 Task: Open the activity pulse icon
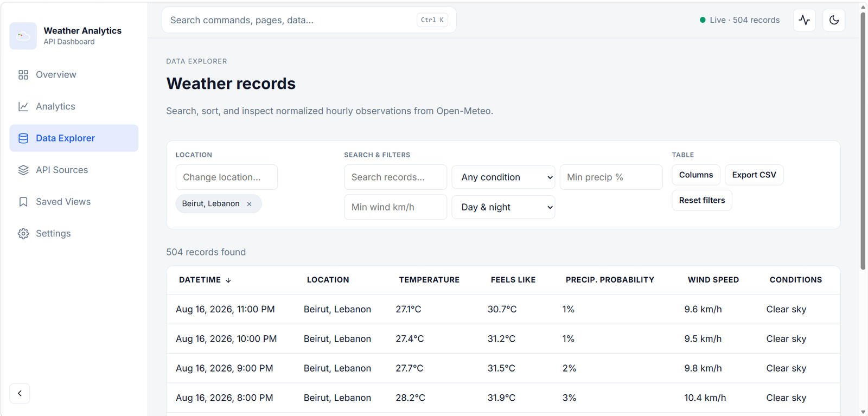pyautogui.click(x=805, y=20)
